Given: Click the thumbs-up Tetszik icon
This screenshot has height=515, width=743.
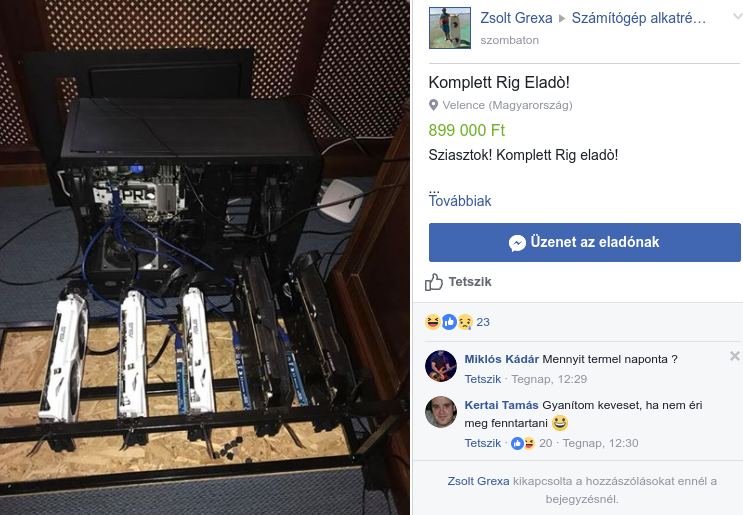Looking at the screenshot, I should tap(434, 282).
